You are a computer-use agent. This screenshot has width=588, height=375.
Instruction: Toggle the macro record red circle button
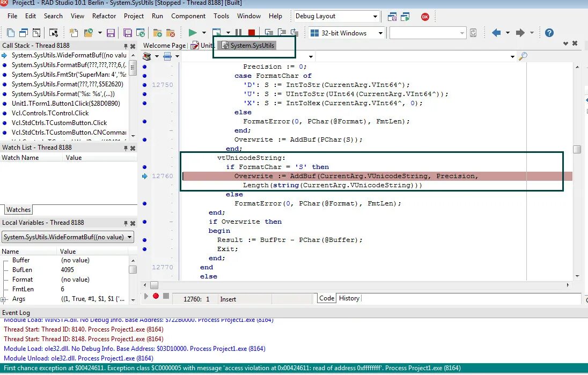pos(156,296)
